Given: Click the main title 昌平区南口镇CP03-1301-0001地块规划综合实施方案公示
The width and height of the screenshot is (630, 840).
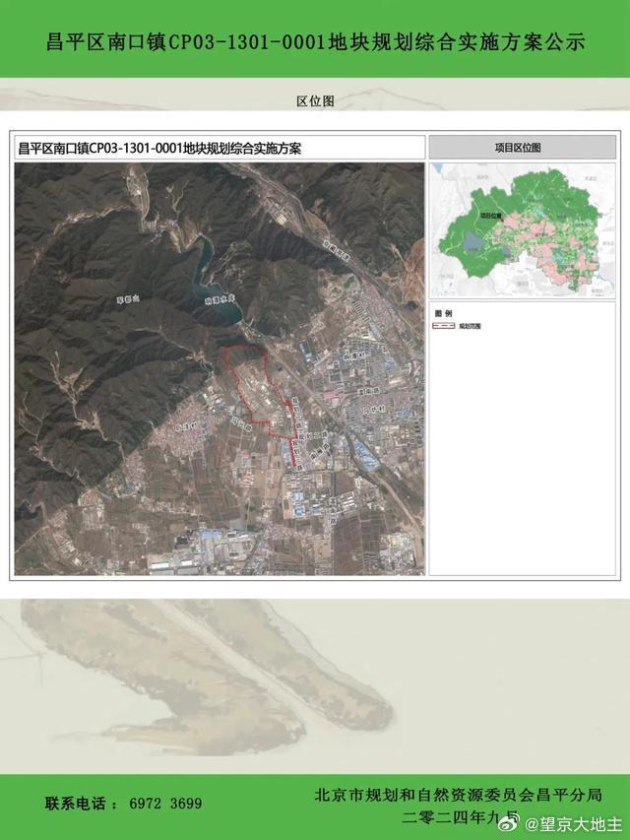Looking at the screenshot, I should (x=315, y=41).
